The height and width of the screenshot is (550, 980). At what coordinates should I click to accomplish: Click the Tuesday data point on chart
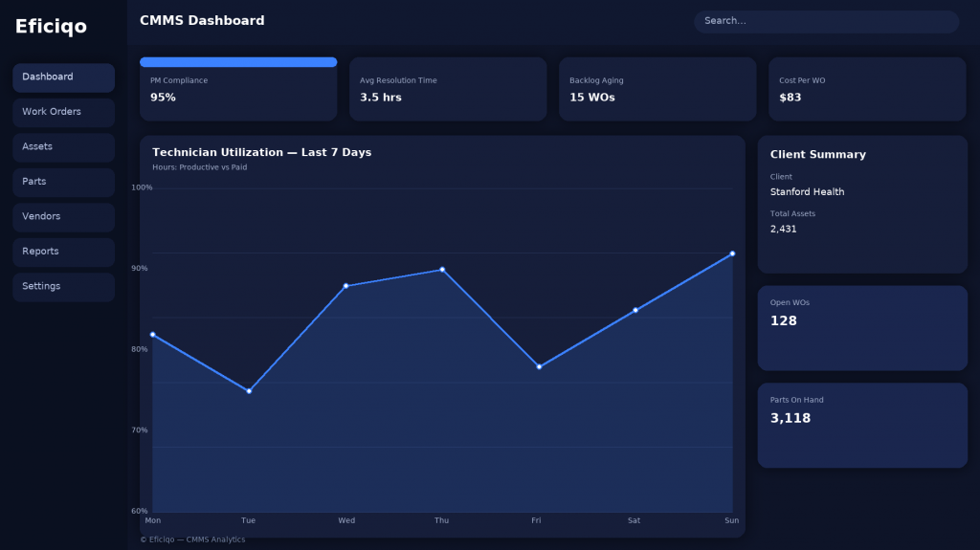pyautogui.click(x=249, y=391)
